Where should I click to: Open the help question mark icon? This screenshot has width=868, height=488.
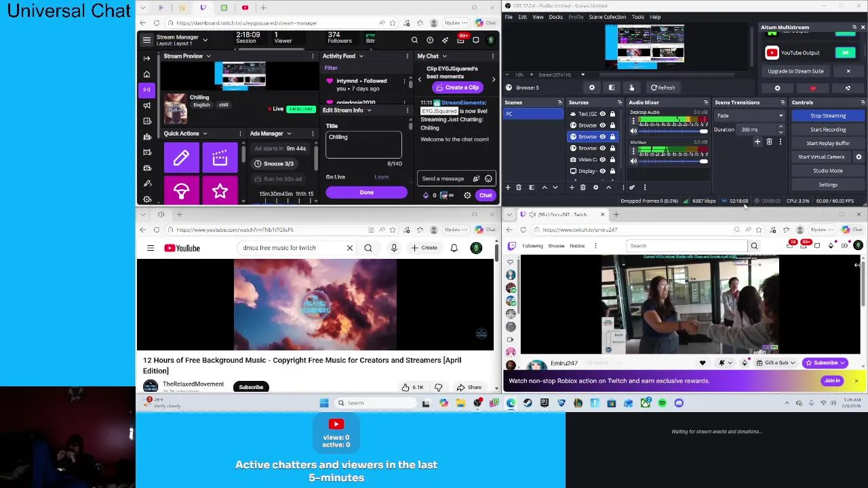coord(430,40)
